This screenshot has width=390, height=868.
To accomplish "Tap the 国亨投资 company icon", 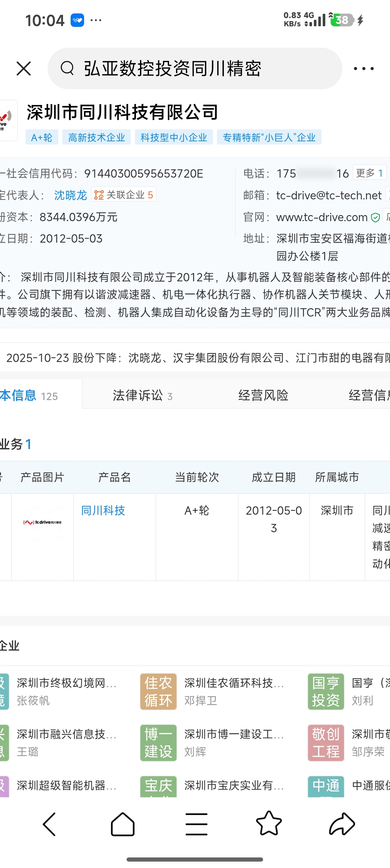I will (326, 692).
